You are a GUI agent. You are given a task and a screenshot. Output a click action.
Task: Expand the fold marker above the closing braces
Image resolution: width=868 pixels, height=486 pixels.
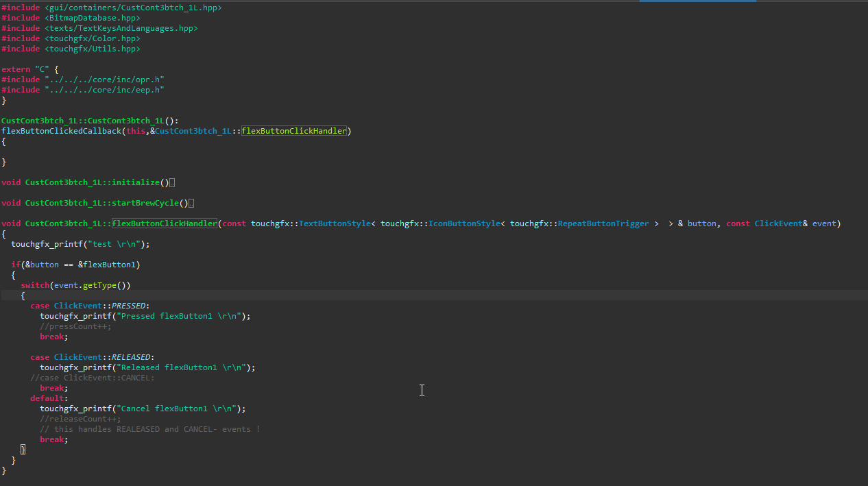pos(23,449)
